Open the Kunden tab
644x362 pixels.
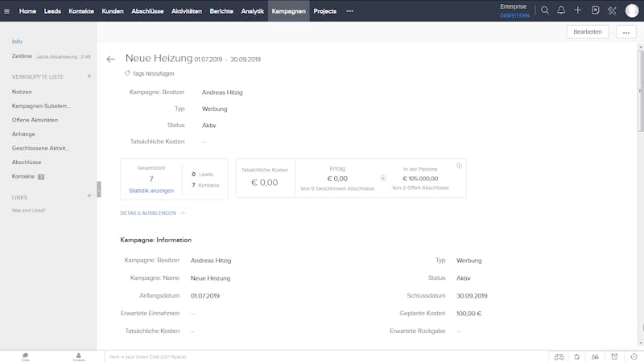(x=113, y=11)
